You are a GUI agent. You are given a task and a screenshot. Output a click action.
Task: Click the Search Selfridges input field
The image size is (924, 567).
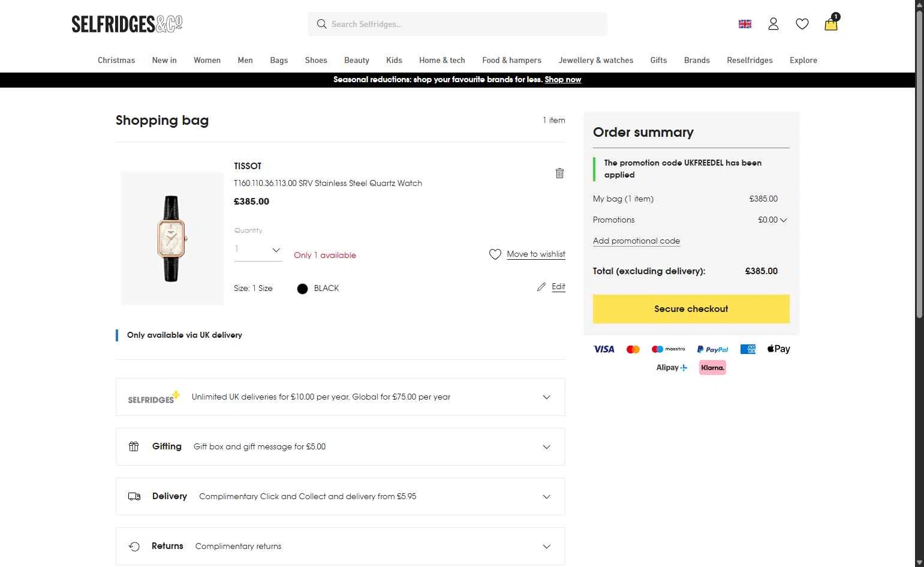point(458,24)
